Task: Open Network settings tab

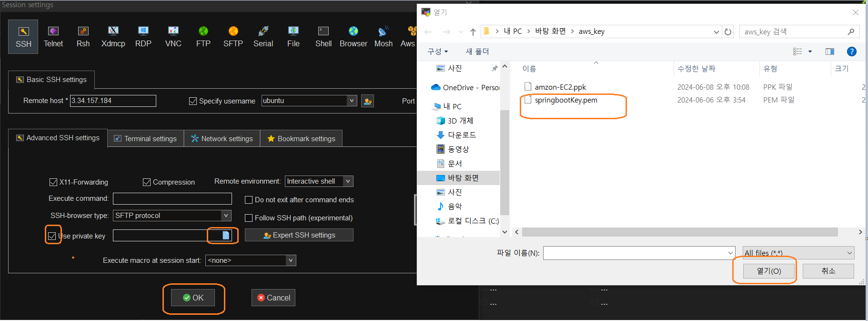Action: click(x=222, y=138)
